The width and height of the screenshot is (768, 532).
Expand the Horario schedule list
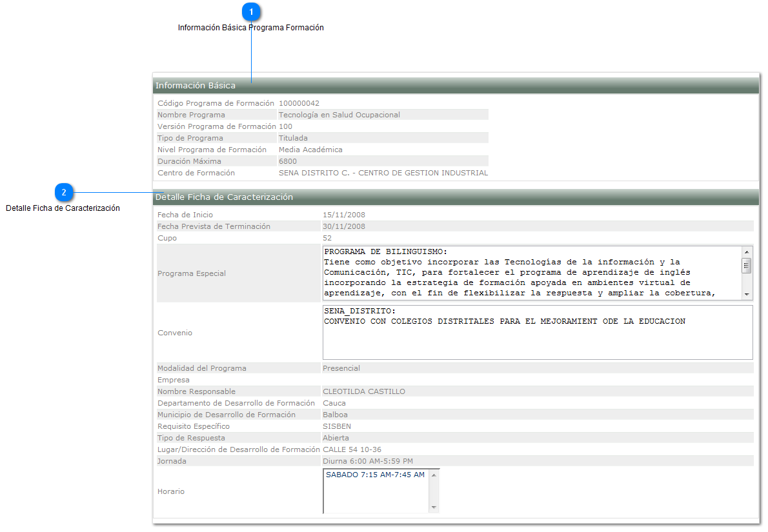click(378, 490)
